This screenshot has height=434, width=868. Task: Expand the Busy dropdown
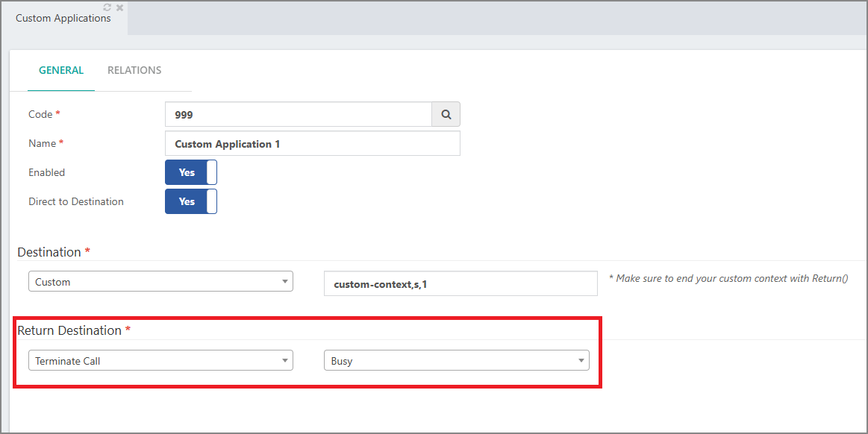pos(457,360)
